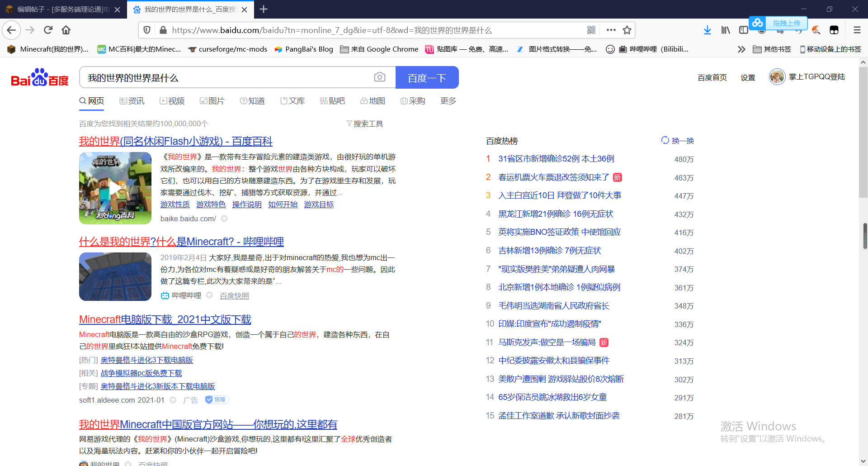Open the 搜索工具 filter

tap(364, 124)
